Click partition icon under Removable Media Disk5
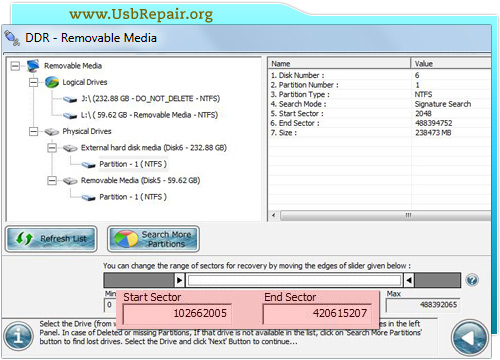Screen dimensions: 500x360 pyautogui.click(x=89, y=197)
